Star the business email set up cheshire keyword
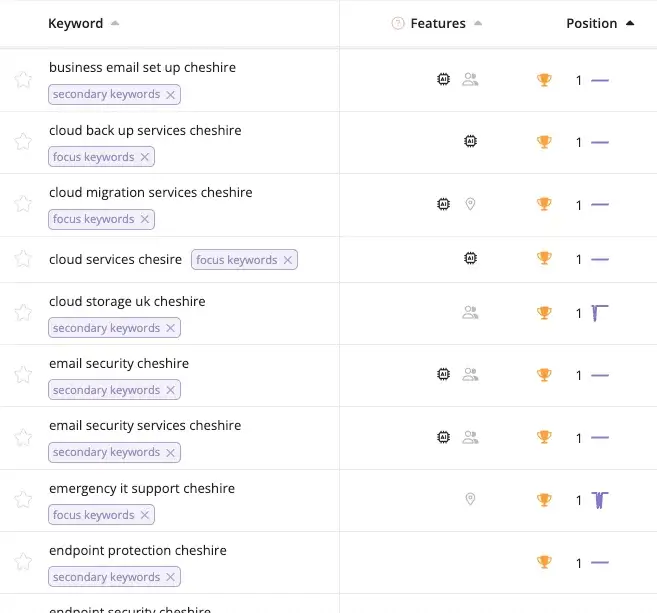Screen dimensions: 657x613 tap(23, 80)
